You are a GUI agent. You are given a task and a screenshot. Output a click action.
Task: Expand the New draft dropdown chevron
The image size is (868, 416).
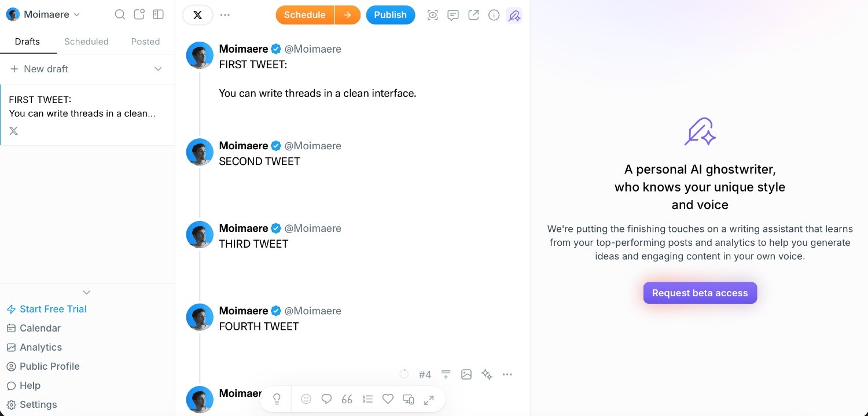pos(158,69)
